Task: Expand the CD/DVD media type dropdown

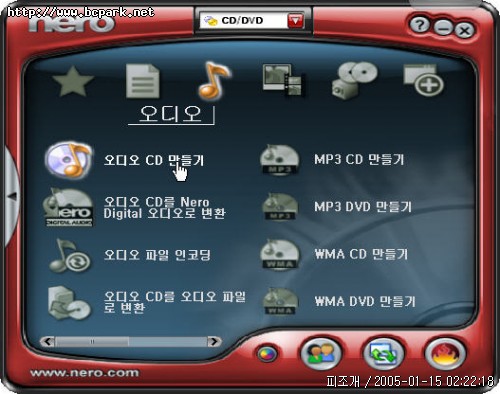Action: pyautogui.click(x=253, y=21)
